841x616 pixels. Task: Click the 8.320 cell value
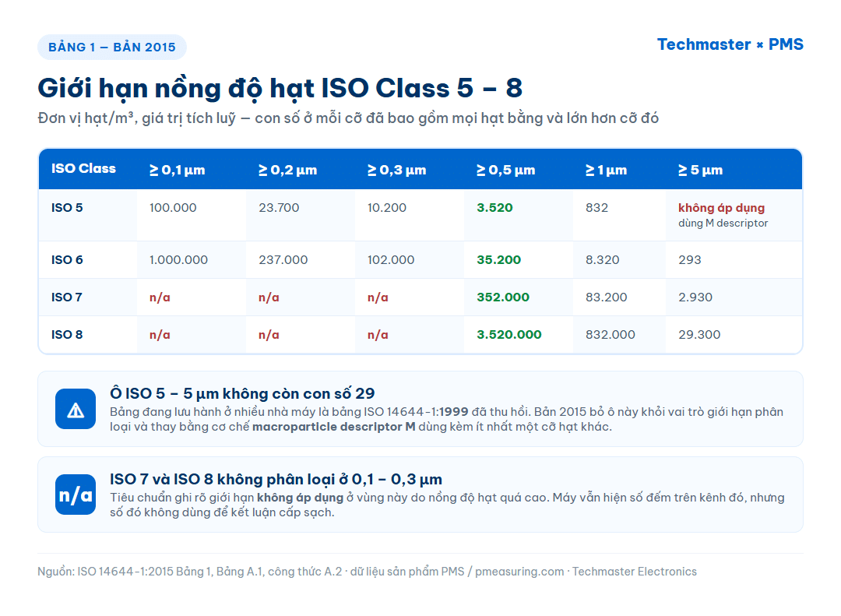(602, 259)
